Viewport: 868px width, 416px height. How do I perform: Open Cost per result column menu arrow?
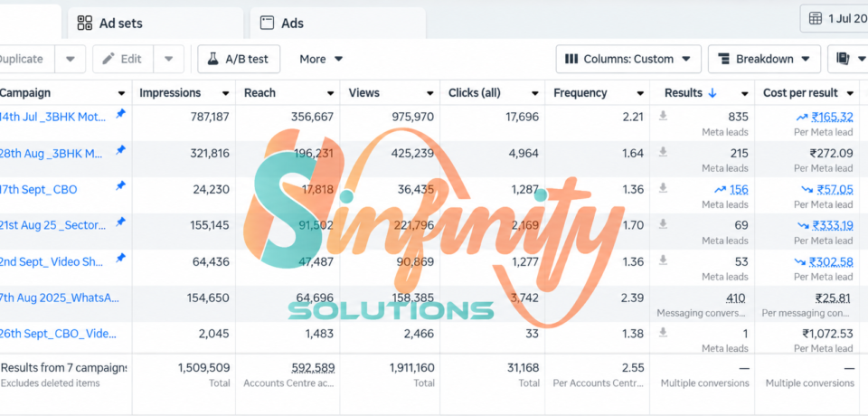850,93
